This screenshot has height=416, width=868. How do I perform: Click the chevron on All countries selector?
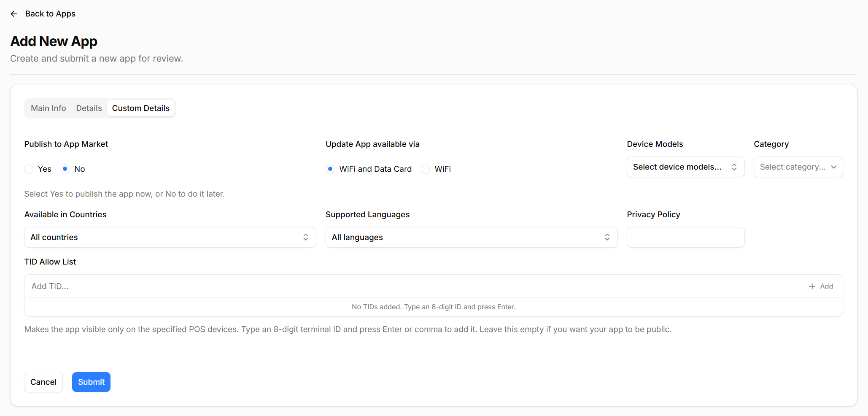[305, 237]
